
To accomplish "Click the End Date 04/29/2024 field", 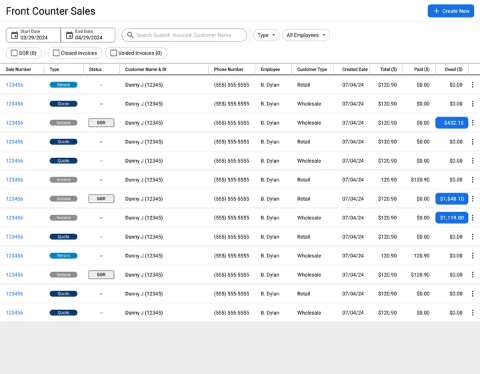I will (x=88, y=35).
